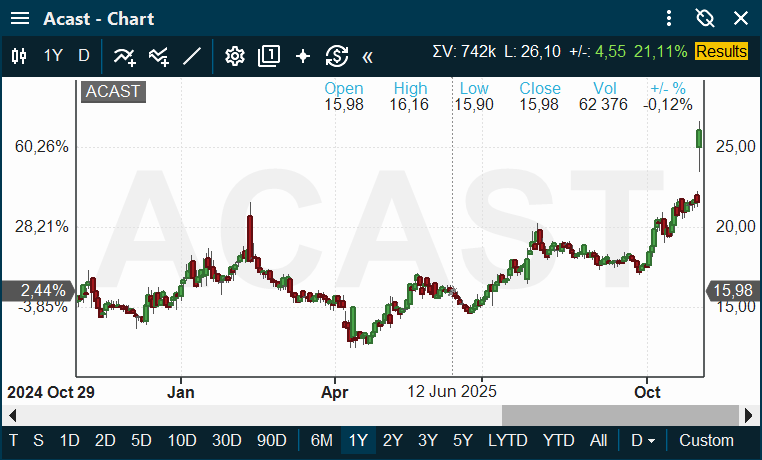Open the three-dot options menu

pos(669,18)
